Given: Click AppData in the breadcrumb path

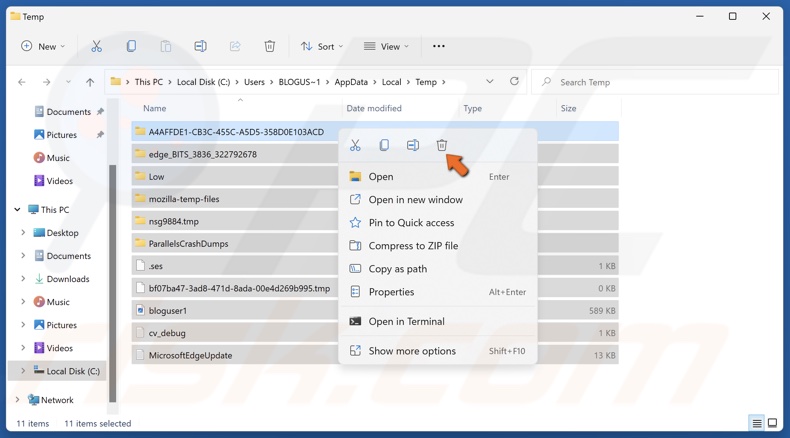Looking at the screenshot, I should click(351, 82).
